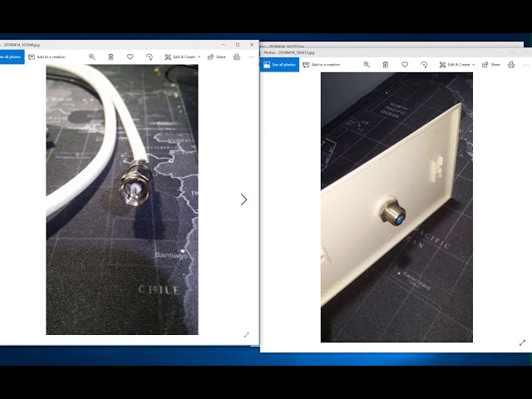Zoom the coax cable photo in left window
The height and width of the screenshot is (399, 532).
point(92,57)
